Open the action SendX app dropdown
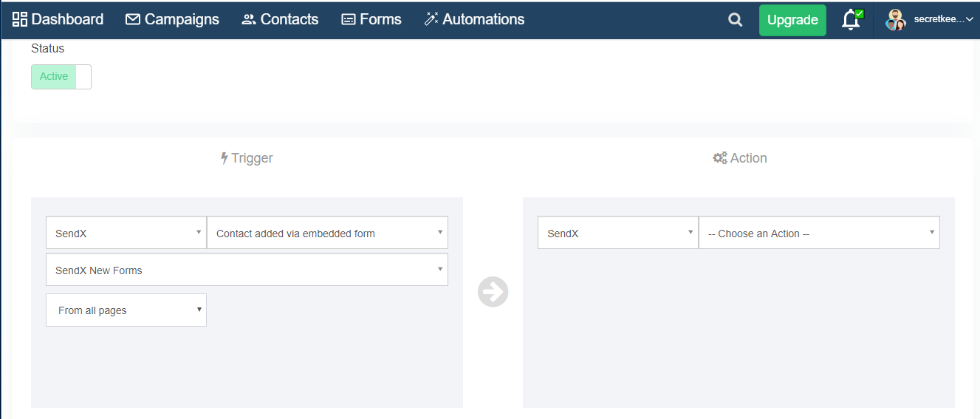The height and width of the screenshot is (419, 980). (618, 233)
